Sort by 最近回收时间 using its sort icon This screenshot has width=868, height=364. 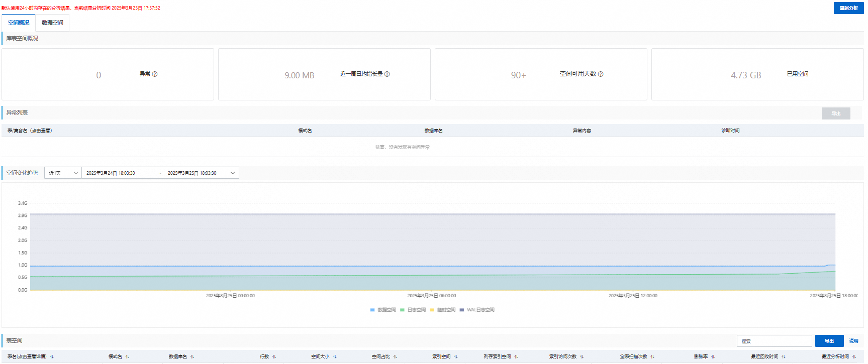[783, 357]
